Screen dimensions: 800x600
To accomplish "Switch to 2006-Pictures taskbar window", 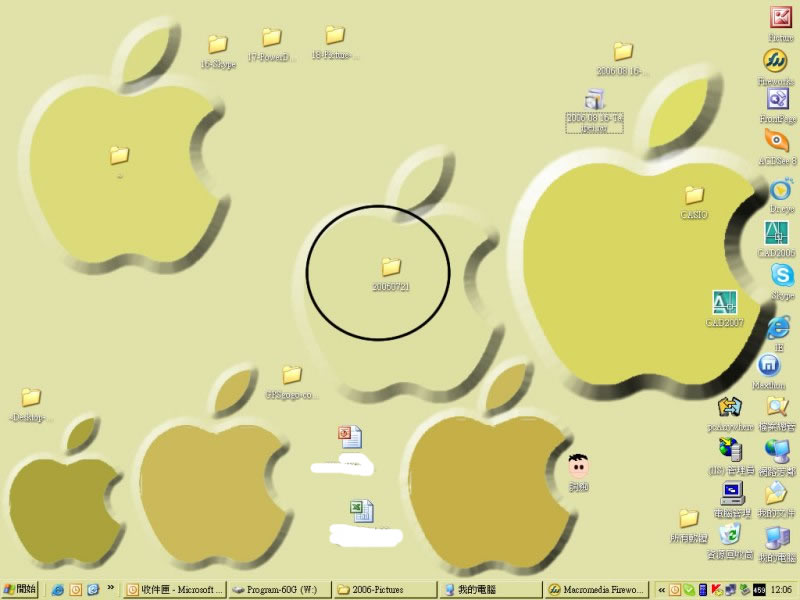I will pos(386,590).
